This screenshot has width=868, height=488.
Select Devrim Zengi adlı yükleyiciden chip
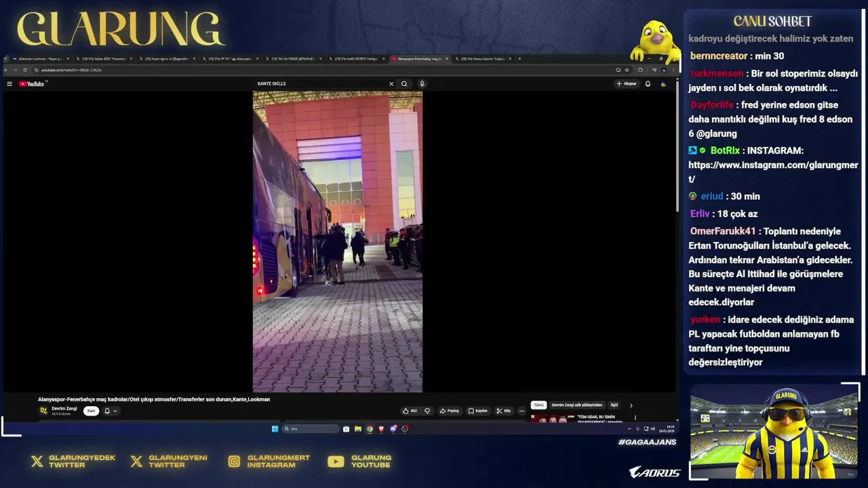(577, 405)
